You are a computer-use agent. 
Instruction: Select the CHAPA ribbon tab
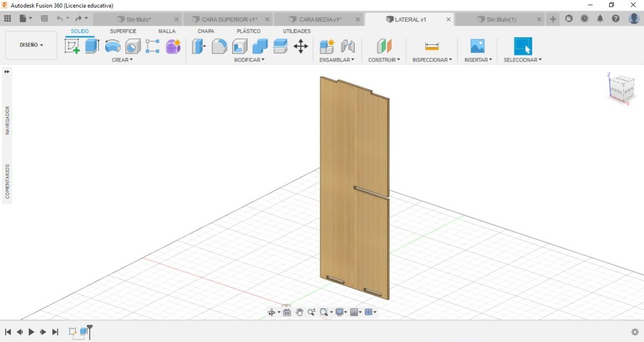[x=206, y=31]
